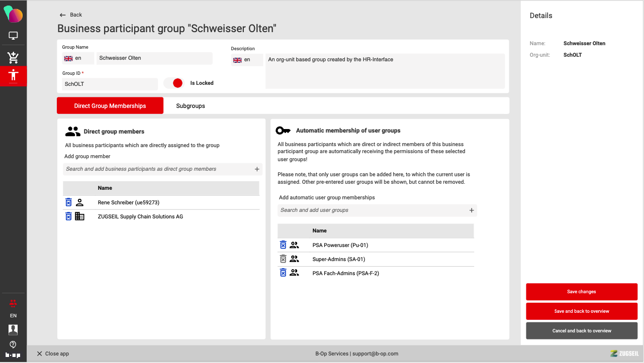Click the plus to add group member
The width and height of the screenshot is (644, 363).
[x=257, y=169]
